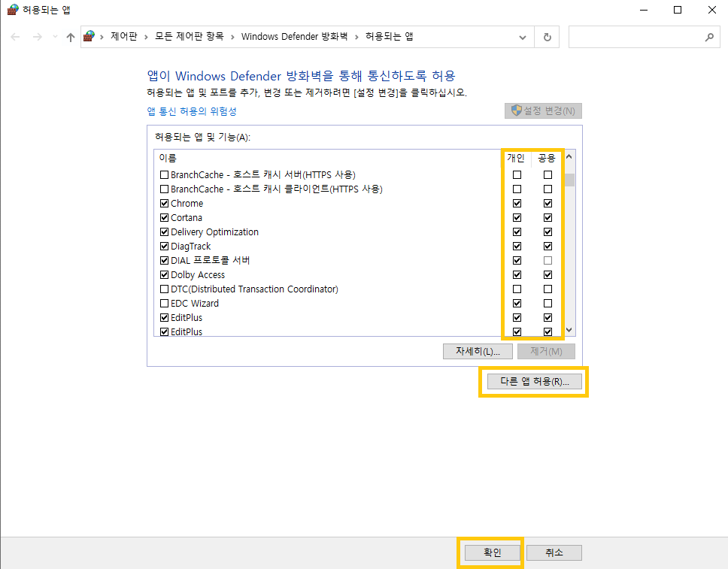Uncheck DiagTrack name checkbox
Viewport: 728px width, 569px height.
tap(164, 247)
